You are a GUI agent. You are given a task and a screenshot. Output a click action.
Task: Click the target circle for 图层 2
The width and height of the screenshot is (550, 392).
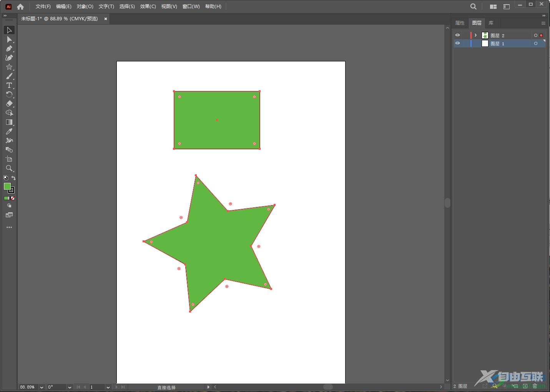(x=535, y=35)
